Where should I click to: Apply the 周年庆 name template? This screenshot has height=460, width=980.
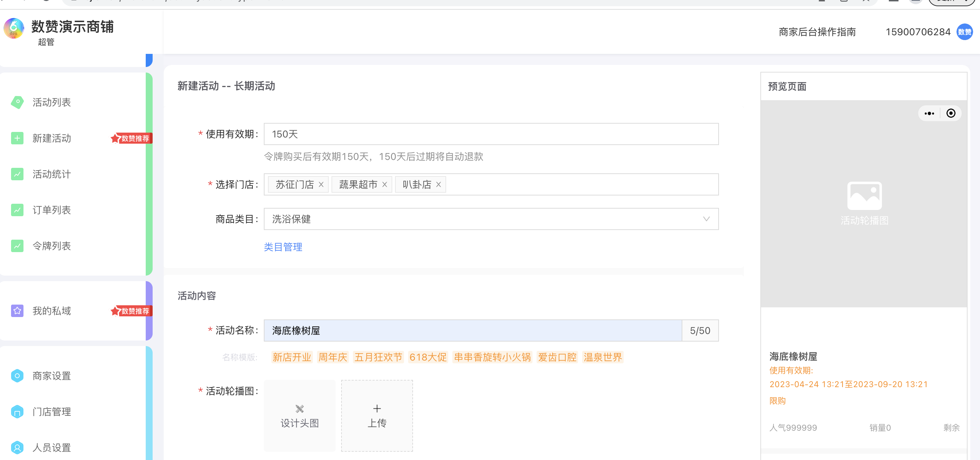[333, 357]
